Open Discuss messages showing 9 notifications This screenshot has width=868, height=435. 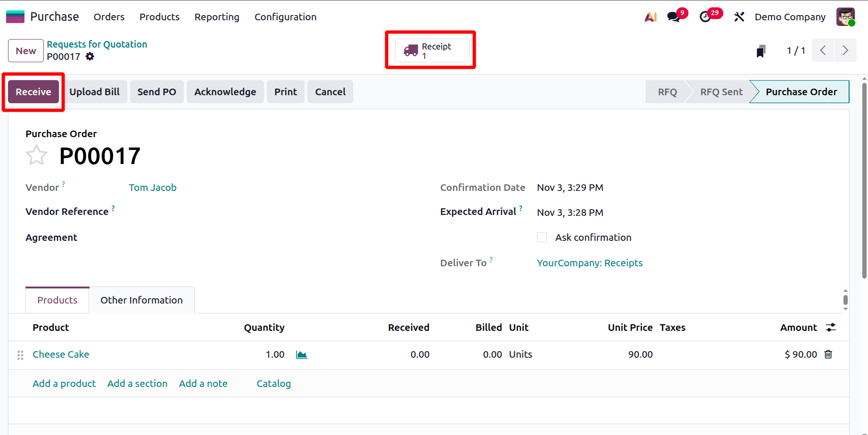[x=673, y=16]
